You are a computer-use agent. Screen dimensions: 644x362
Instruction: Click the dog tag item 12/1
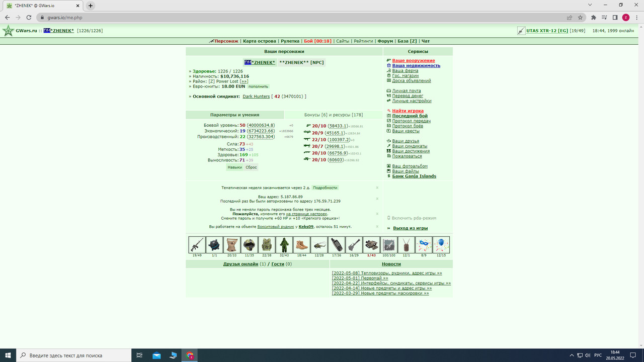point(407,245)
